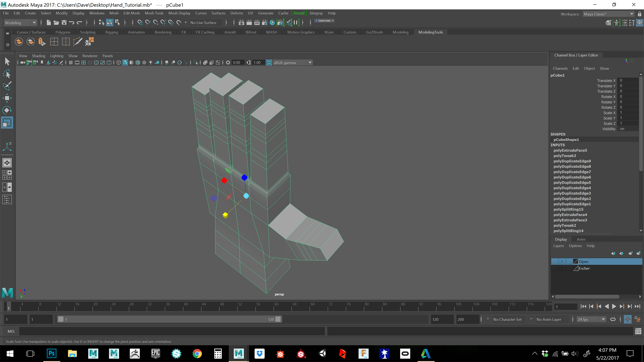Switch to the Sculpting shelf tab
The image size is (644, 362).
[88, 32]
